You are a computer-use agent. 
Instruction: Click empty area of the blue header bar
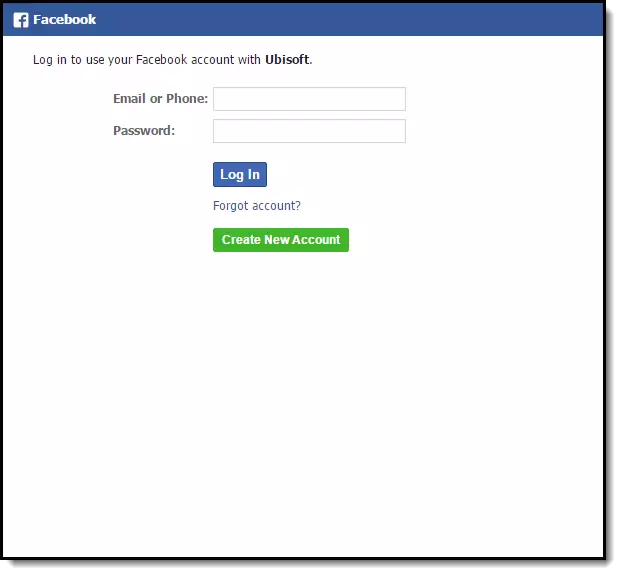pos(350,20)
